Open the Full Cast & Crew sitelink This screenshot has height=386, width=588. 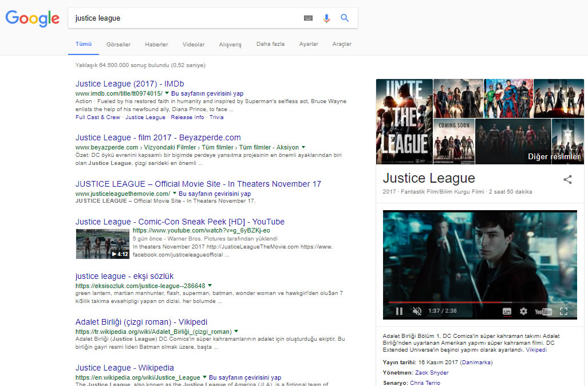tap(97, 117)
